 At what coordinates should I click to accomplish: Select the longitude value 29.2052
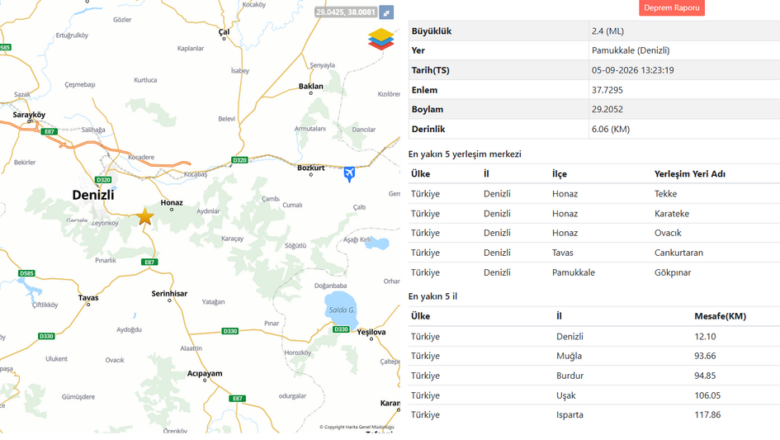pyautogui.click(x=607, y=109)
